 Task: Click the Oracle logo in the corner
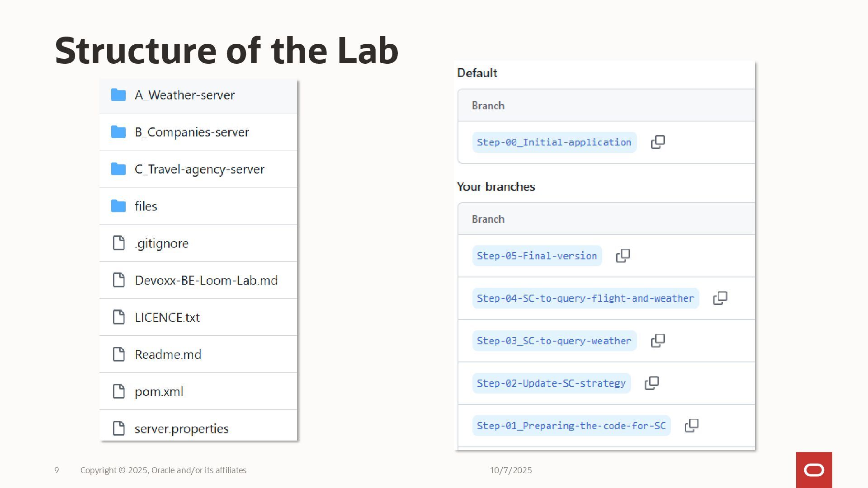click(814, 470)
